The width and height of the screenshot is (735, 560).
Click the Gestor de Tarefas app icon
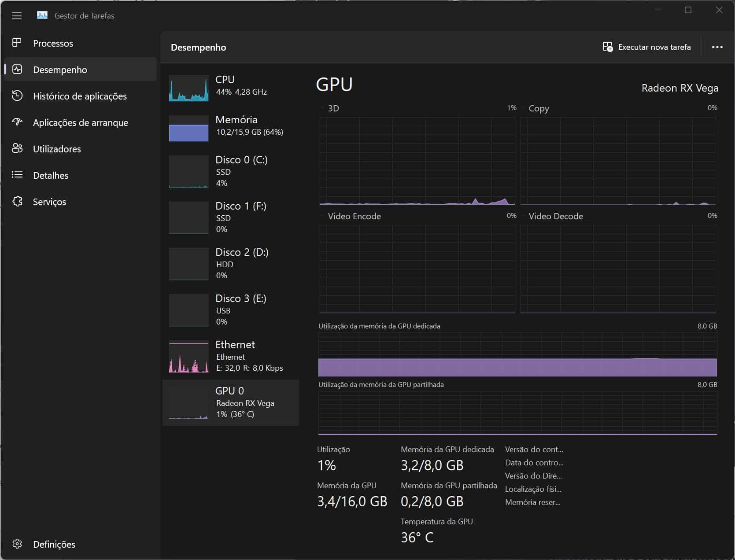tap(42, 15)
